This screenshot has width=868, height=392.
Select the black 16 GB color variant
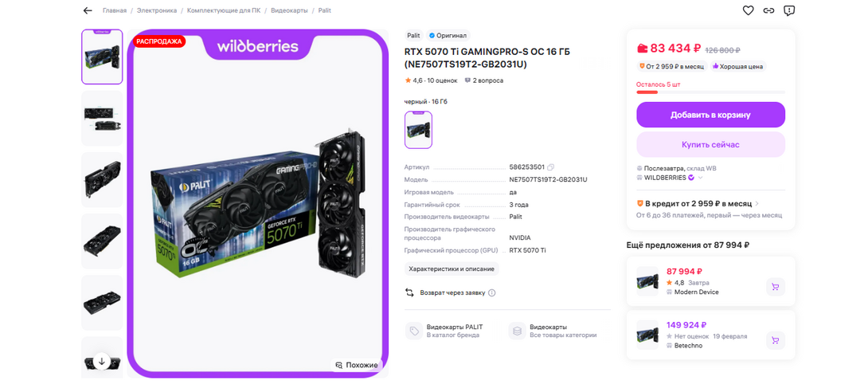(419, 130)
